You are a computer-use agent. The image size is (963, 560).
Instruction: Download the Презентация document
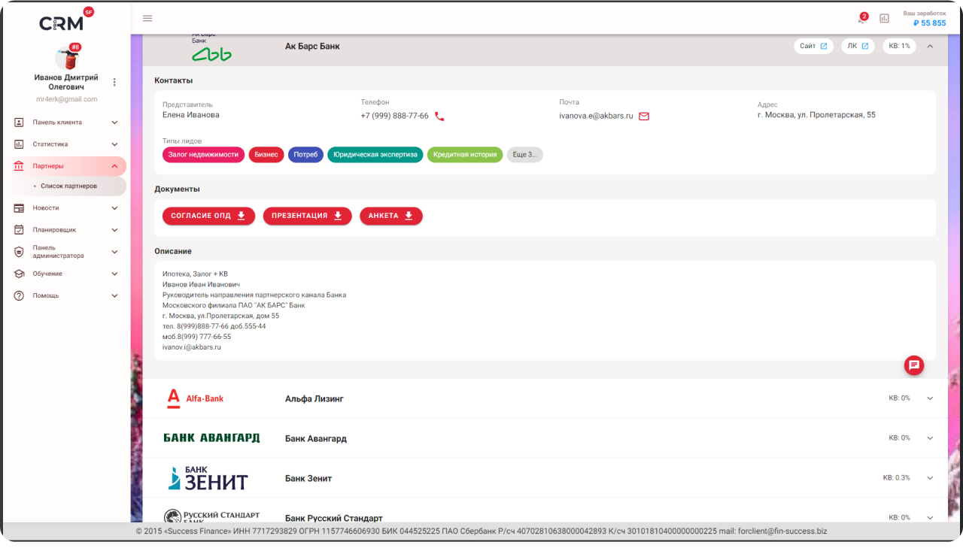(307, 216)
